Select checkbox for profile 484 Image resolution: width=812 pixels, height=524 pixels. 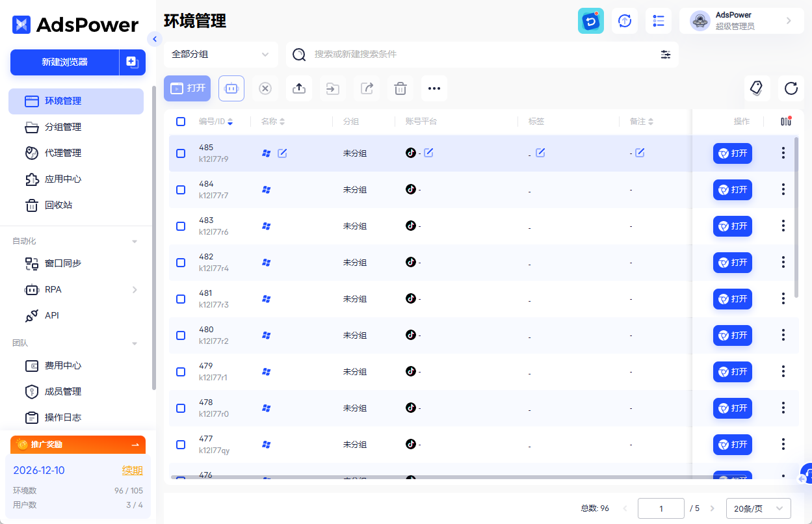coord(181,190)
